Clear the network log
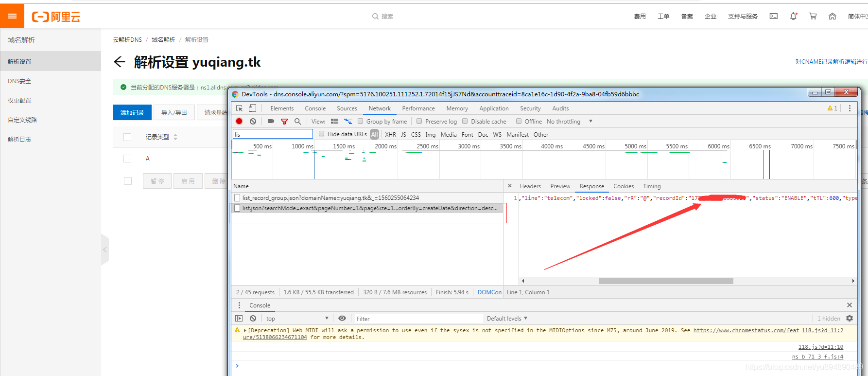Viewport: 868px width, 376px height. pyautogui.click(x=253, y=121)
